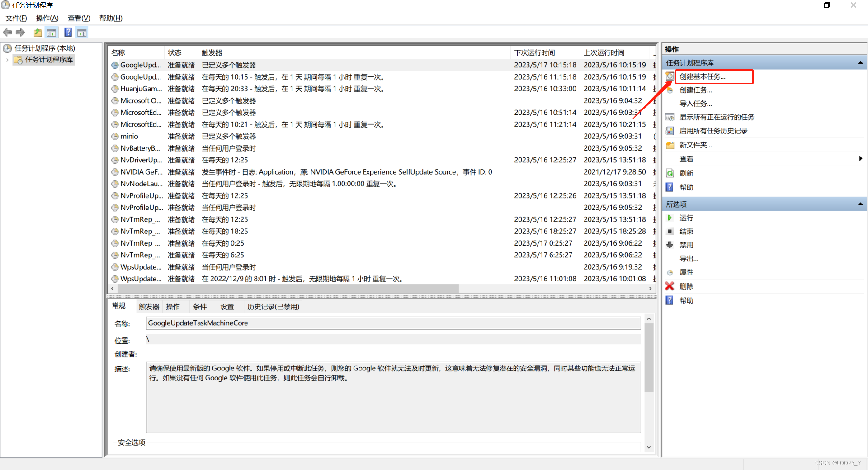Select the NvBatteryB... task row
Viewport: 868px width, 470px height.
click(382, 148)
